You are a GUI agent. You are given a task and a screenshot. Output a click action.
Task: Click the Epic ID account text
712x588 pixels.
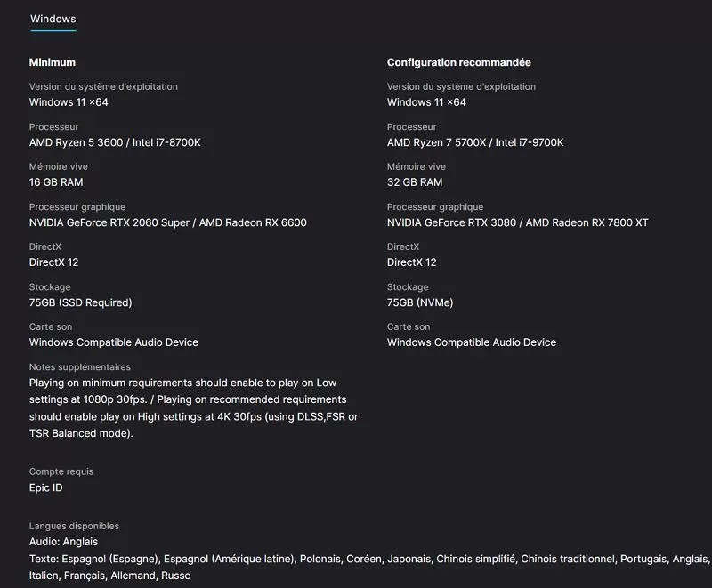tap(46, 487)
